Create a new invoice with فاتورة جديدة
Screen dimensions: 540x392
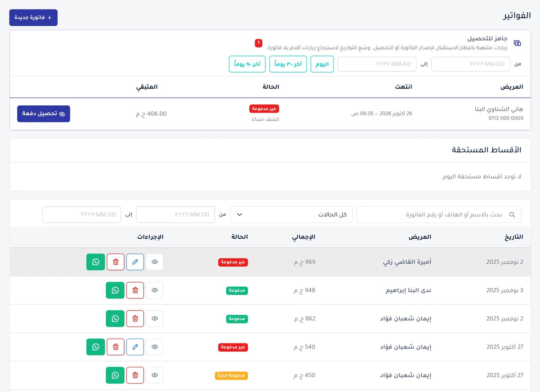[33, 18]
